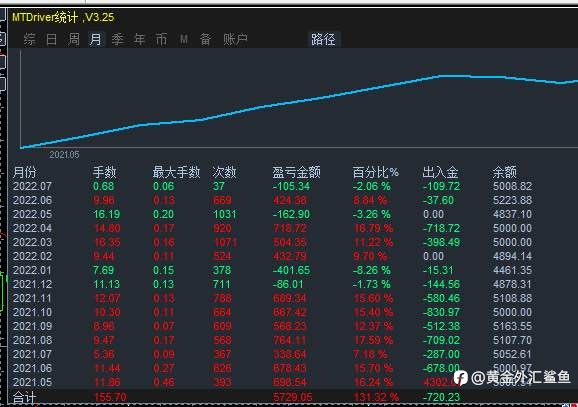Click the 路径 path button
578x407 pixels.
[323, 39]
